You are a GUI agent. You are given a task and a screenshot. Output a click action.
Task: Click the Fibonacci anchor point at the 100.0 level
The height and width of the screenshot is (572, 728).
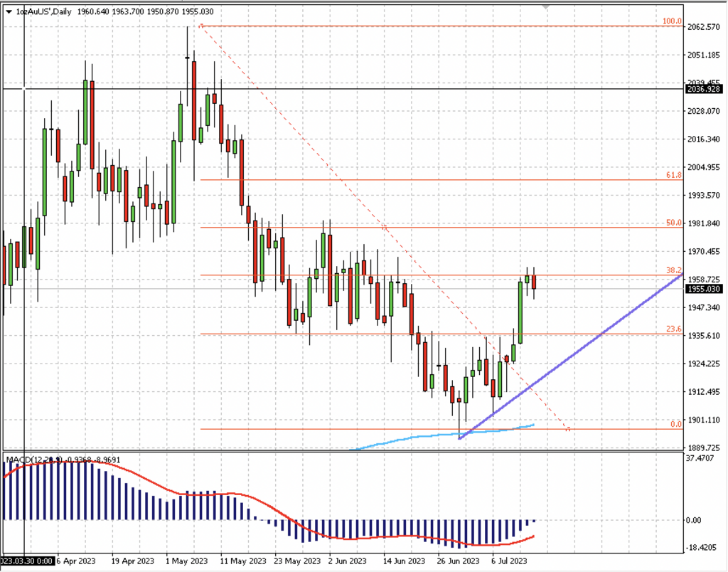pyautogui.click(x=200, y=26)
